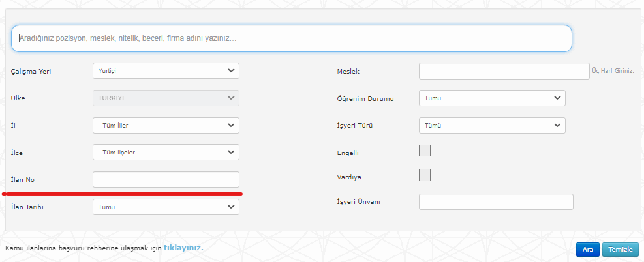Open the Öğrenim Durumu dropdown
Image resolution: width=644 pixels, height=262 pixels.
(x=492, y=98)
